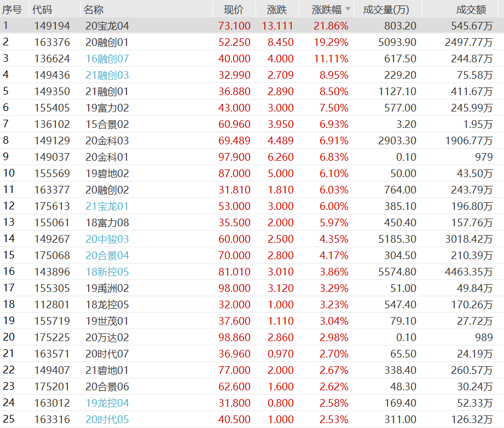
Task: Select bond name 19富力02
Action: coord(107,108)
